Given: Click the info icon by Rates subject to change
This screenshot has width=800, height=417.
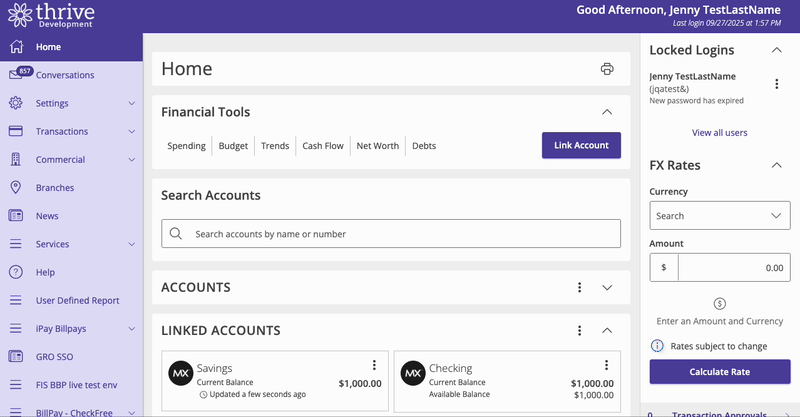Looking at the screenshot, I should coord(657,346).
